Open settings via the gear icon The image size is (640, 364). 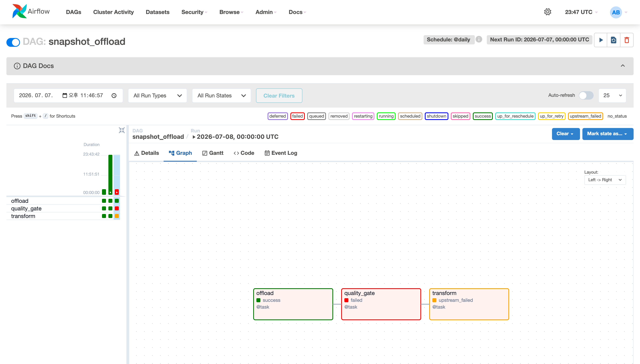coord(548,12)
